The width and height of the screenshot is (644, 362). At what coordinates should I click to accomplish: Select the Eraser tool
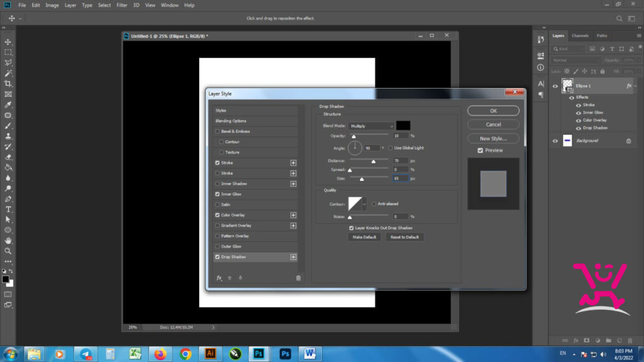8,156
